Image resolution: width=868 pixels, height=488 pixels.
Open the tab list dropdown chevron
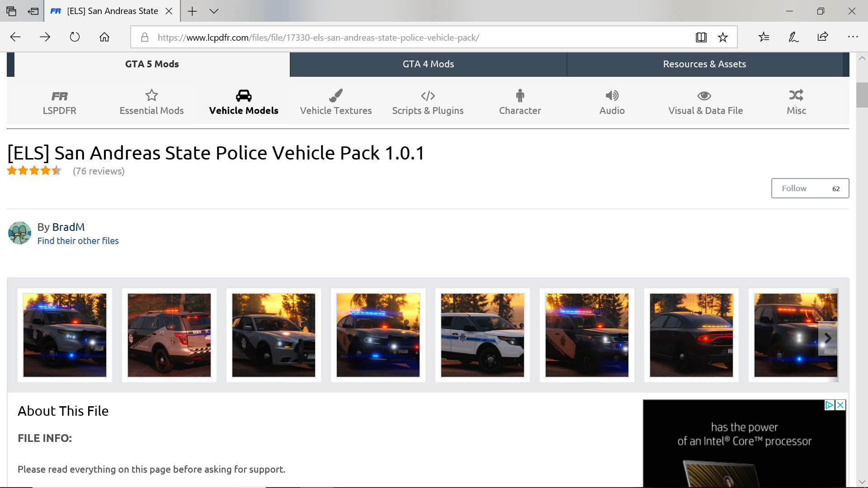tap(214, 11)
